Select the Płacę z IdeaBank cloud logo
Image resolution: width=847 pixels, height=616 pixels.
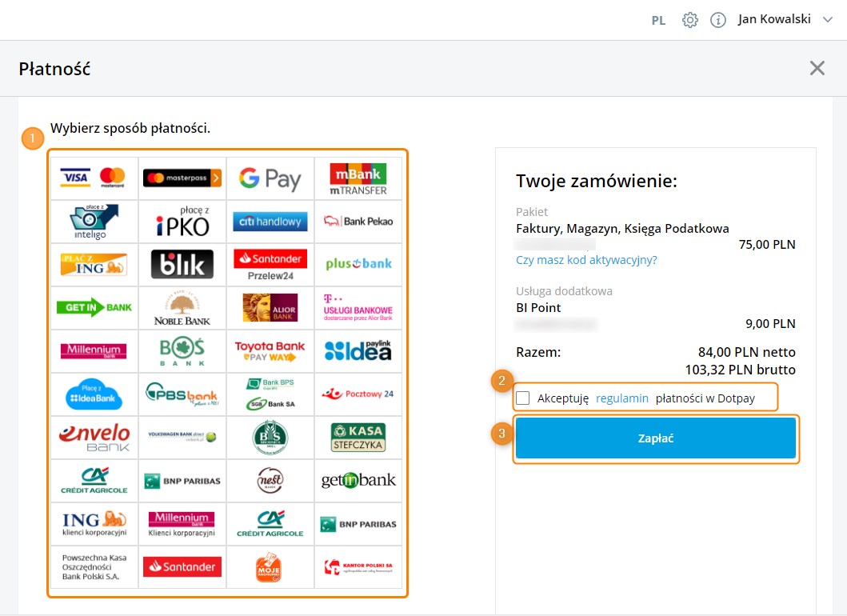click(94, 394)
